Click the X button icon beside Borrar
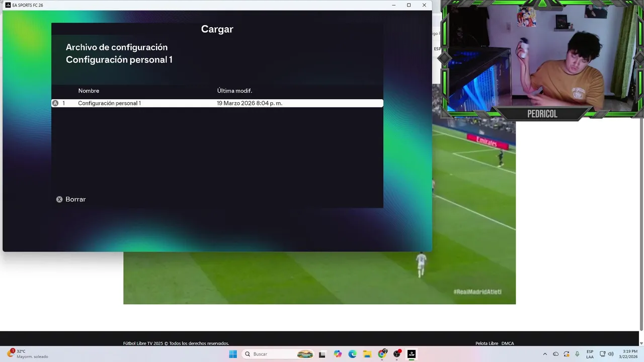This screenshot has width=644, height=362. click(59, 199)
